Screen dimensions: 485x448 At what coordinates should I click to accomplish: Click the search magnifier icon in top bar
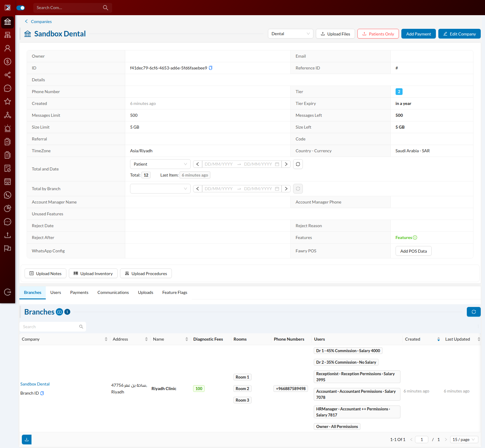(105, 8)
